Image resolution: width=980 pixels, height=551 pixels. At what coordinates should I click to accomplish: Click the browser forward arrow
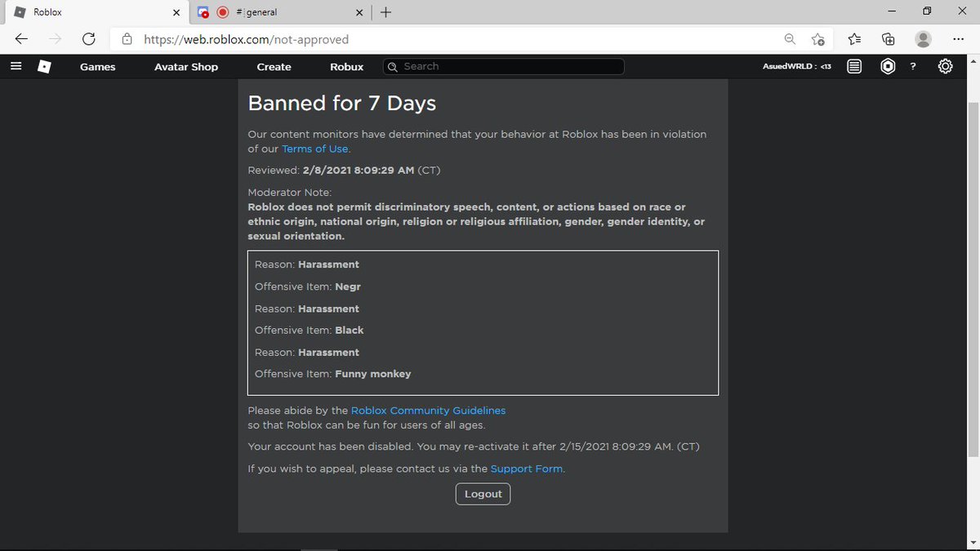tap(56, 39)
